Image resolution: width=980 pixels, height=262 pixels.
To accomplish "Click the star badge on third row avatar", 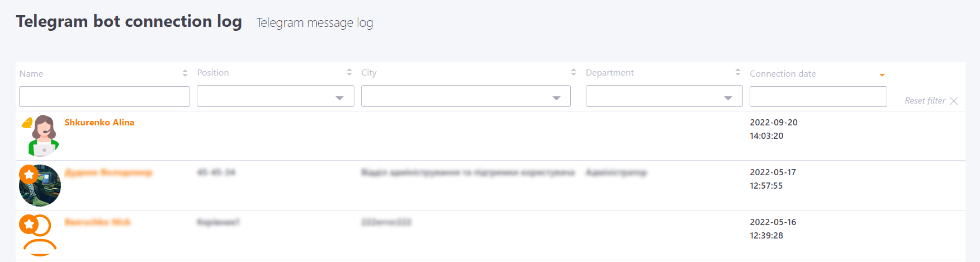I will tap(29, 224).
